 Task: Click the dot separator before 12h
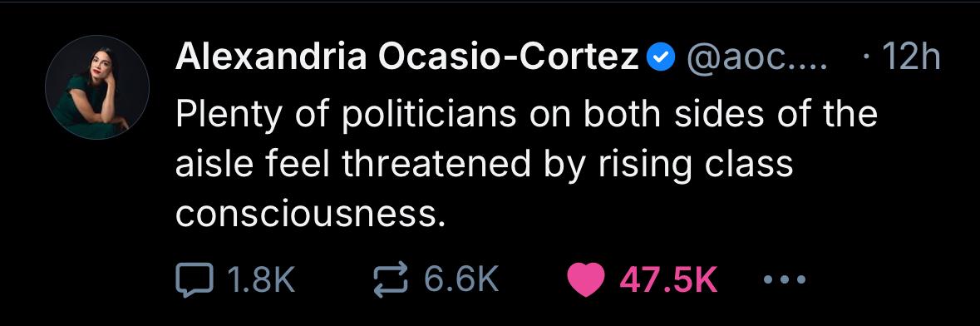point(864,59)
